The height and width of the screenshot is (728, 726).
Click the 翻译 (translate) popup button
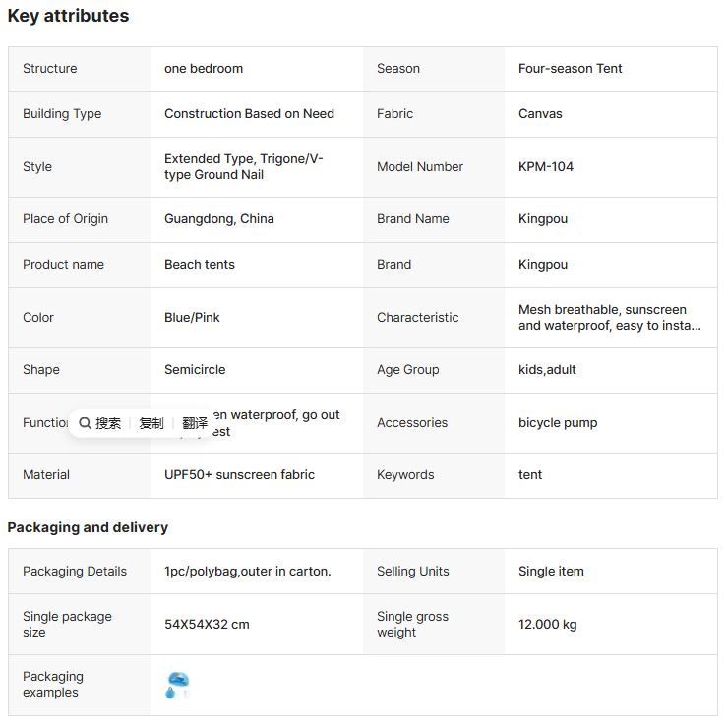pyautogui.click(x=195, y=423)
